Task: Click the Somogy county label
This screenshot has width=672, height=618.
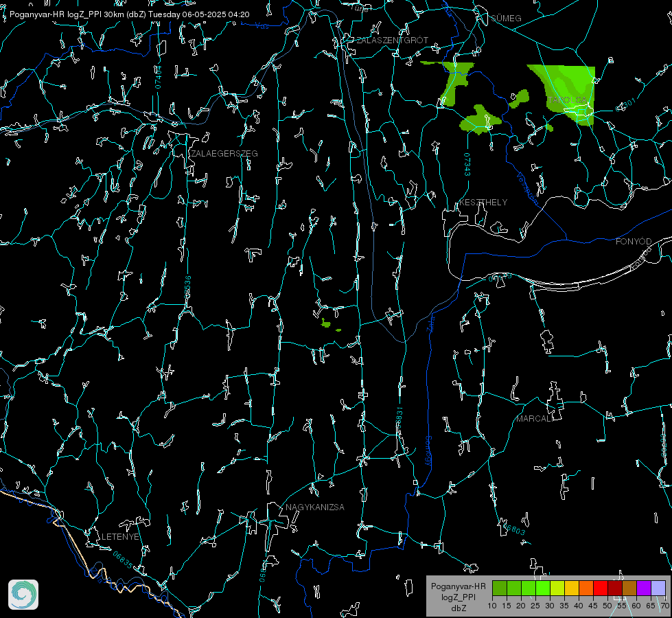Action: coord(428,451)
